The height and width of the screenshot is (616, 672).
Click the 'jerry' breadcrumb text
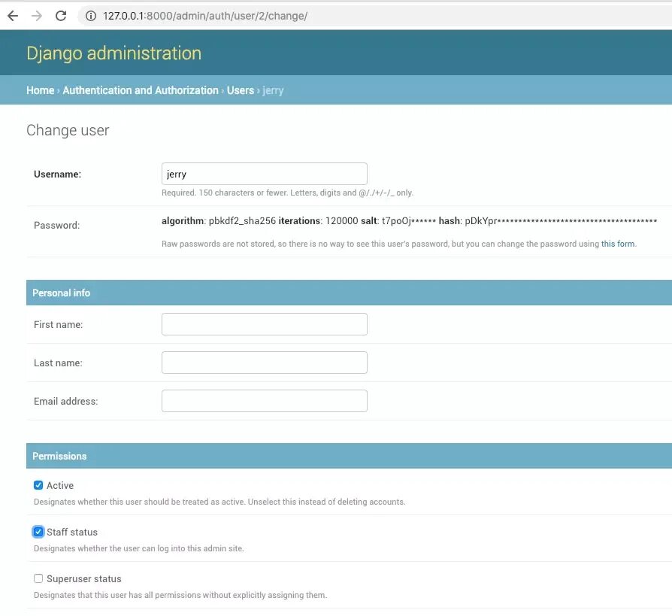273,90
